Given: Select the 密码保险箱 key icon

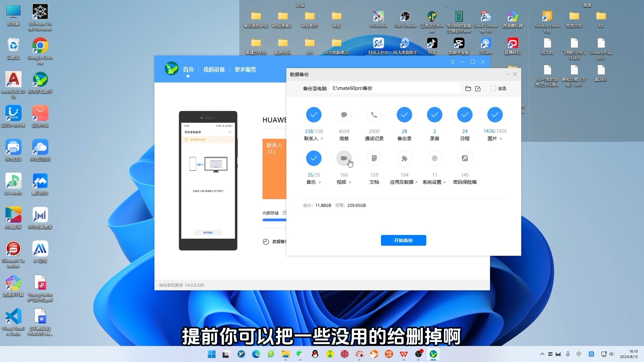Looking at the screenshot, I should [x=464, y=158].
